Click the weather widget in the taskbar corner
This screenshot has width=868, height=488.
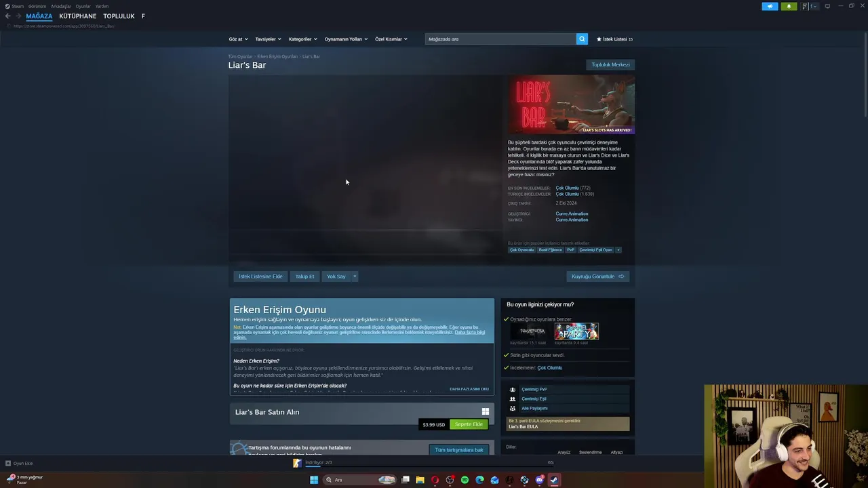point(24,479)
